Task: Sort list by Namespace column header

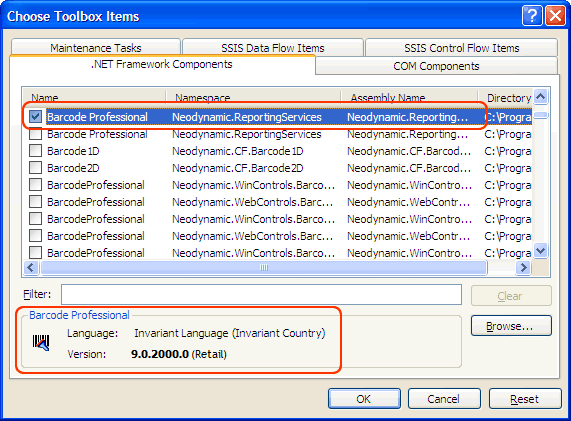Action: click(x=253, y=98)
